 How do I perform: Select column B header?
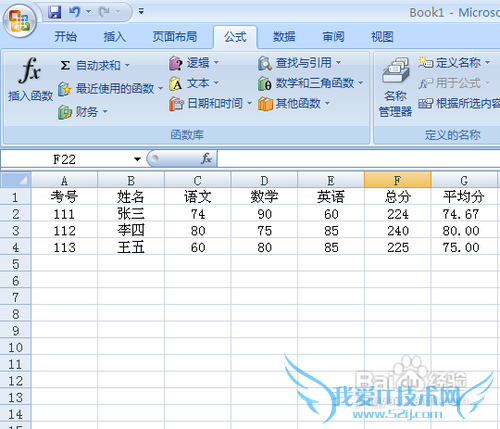coord(131,180)
